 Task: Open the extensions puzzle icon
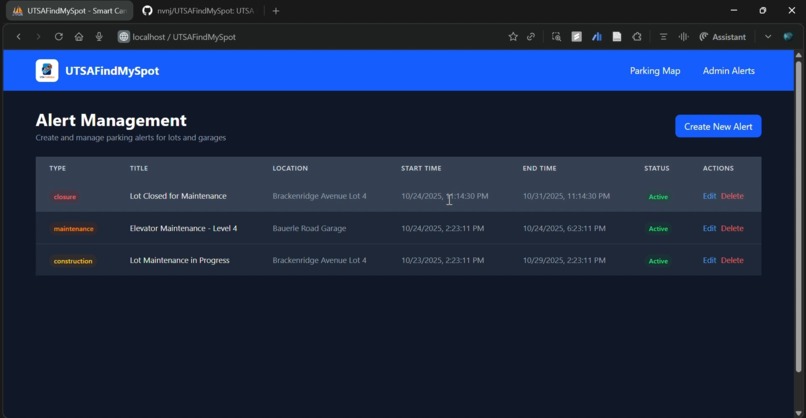(x=637, y=37)
